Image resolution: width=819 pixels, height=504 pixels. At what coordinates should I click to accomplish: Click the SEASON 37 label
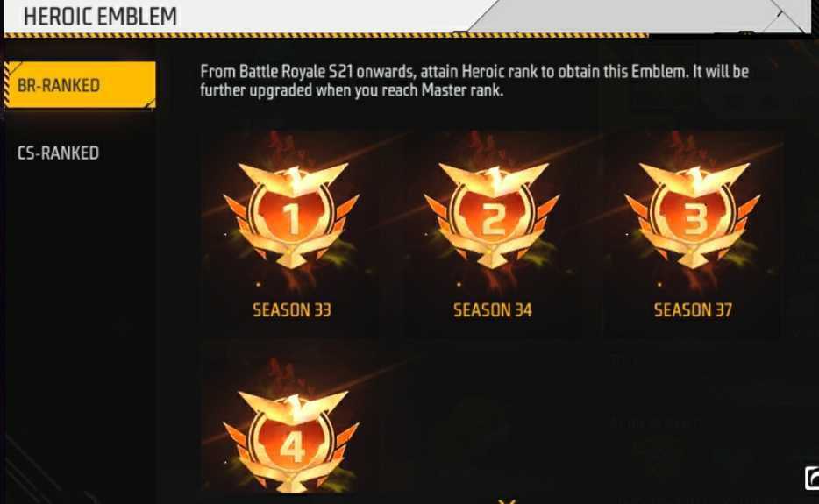coord(693,310)
